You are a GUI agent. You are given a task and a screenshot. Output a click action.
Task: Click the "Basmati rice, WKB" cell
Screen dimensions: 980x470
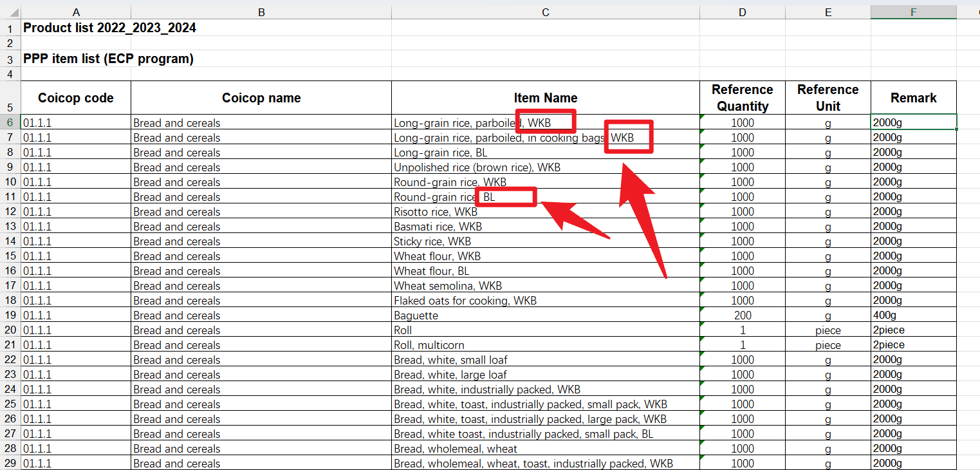point(438,227)
